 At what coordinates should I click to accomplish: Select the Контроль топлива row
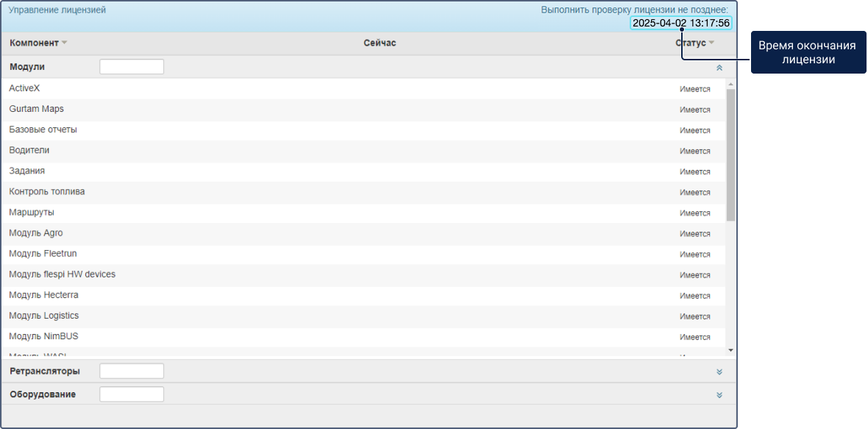363,192
